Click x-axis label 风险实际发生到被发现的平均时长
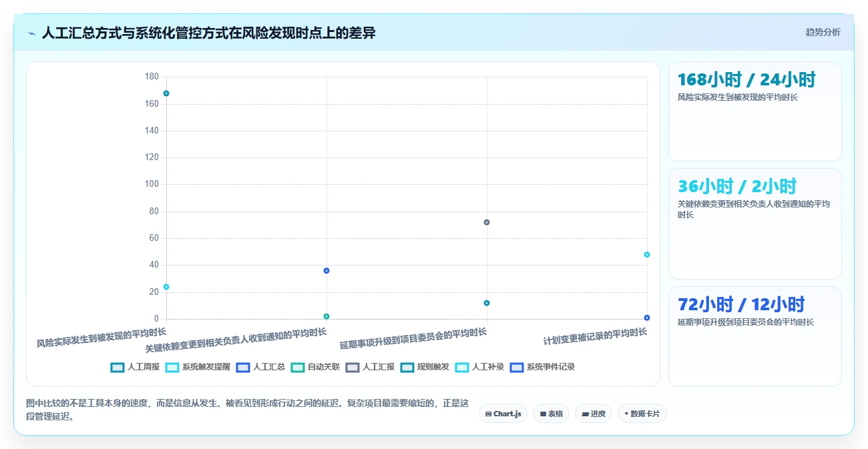This screenshot has height=449, width=868. point(101,338)
